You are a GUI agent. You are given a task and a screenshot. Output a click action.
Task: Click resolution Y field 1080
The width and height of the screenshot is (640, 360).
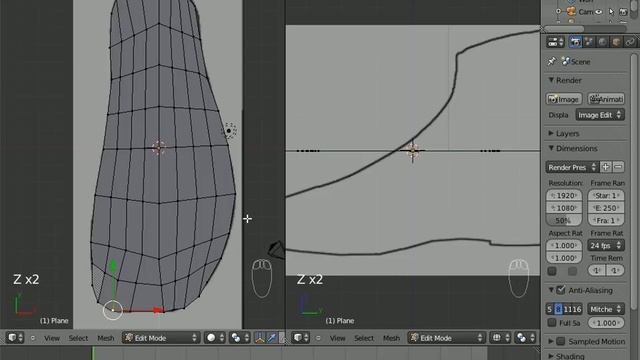coord(564,208)
